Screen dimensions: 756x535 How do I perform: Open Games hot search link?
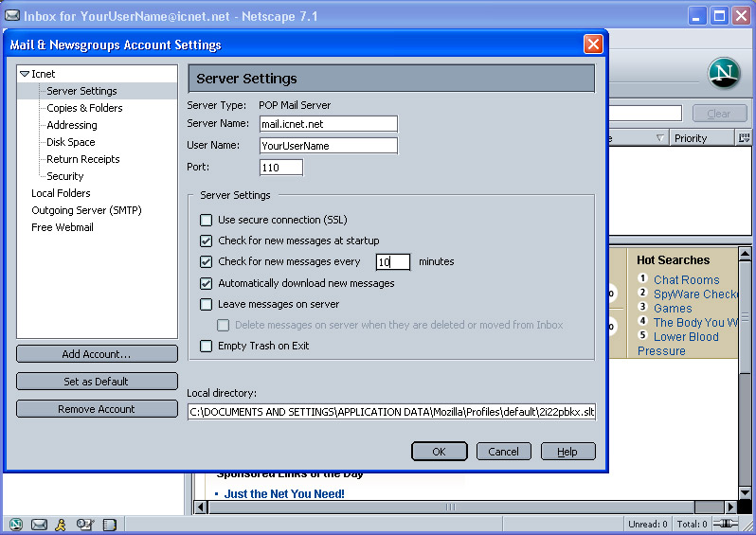click(673, 308)
